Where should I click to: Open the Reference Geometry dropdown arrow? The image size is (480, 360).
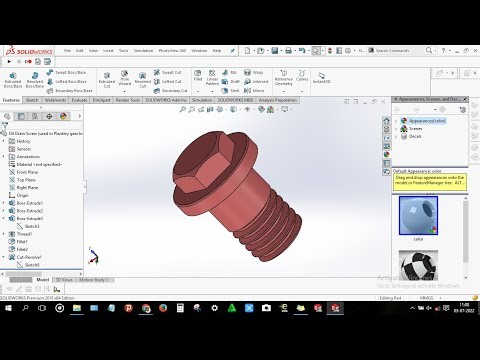[284, 91]
